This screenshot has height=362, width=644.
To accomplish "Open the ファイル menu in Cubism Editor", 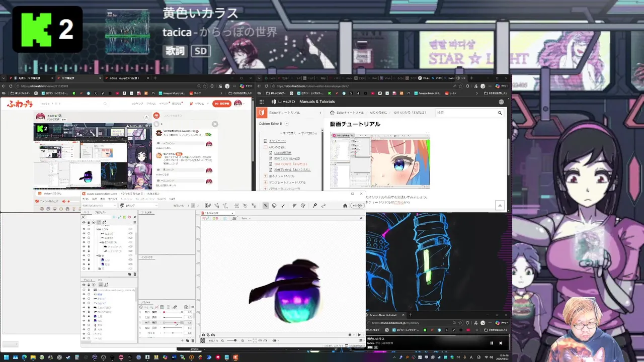I will coord(86,199).
